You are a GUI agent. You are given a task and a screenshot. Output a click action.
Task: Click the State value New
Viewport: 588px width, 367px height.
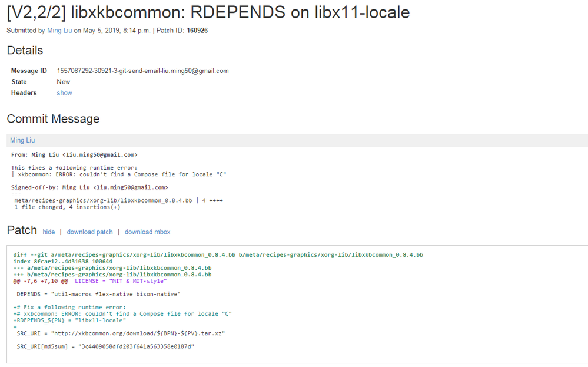pos(64,82)
